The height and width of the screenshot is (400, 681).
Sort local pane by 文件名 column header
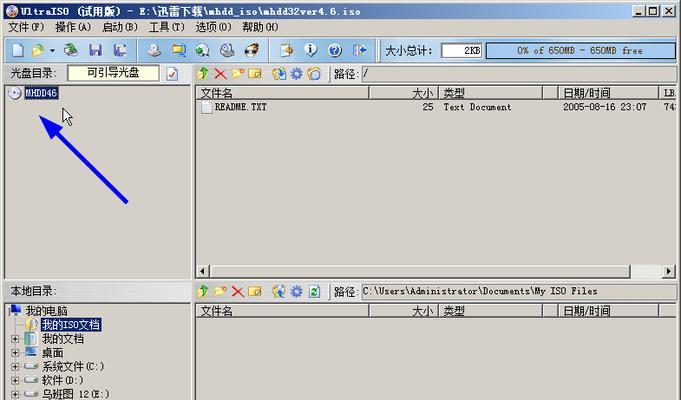282,311
